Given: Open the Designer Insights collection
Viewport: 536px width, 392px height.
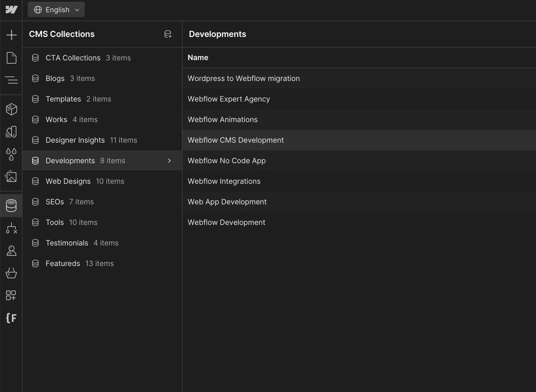Looking at the screenshot, I should pyautogui.click(x=102, y=140).
